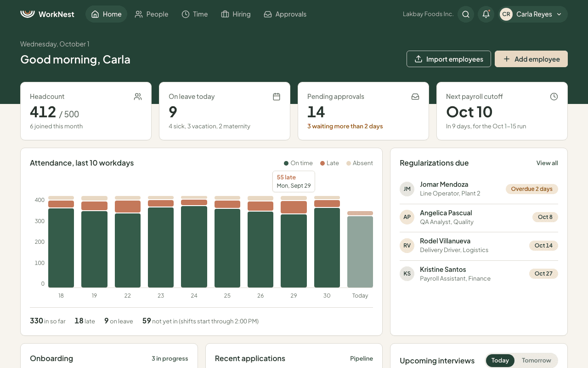Viewport: 588px width, 368px height.
Task: Switch upcoming interviews to Today
Action: (500, 361)
